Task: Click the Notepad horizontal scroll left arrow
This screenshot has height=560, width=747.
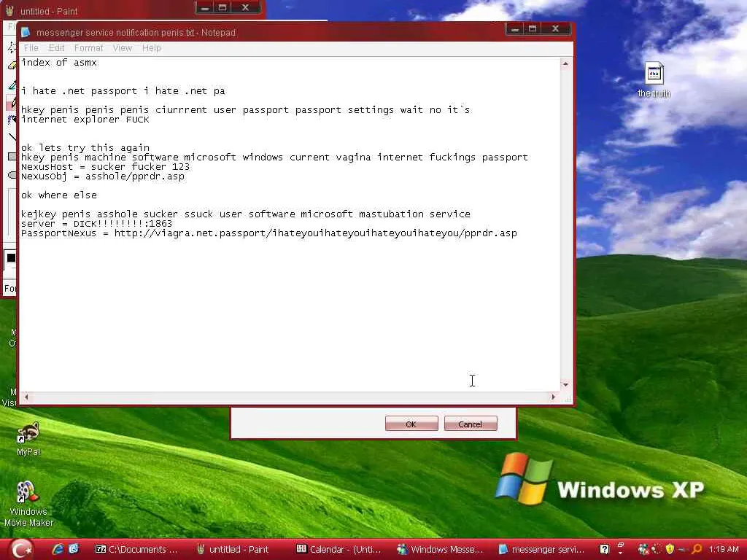Action: (x=26, y=397)
